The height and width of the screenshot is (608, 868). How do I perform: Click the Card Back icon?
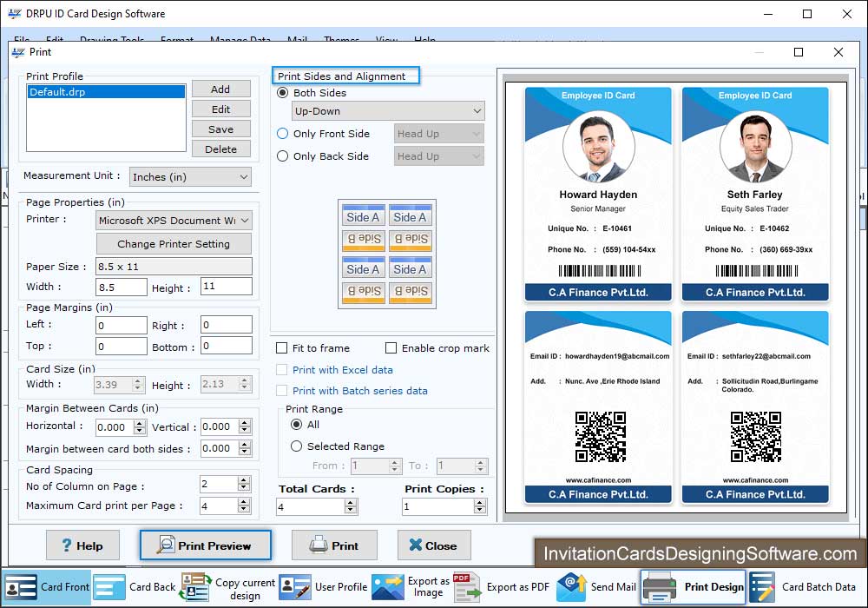(109, 587)
